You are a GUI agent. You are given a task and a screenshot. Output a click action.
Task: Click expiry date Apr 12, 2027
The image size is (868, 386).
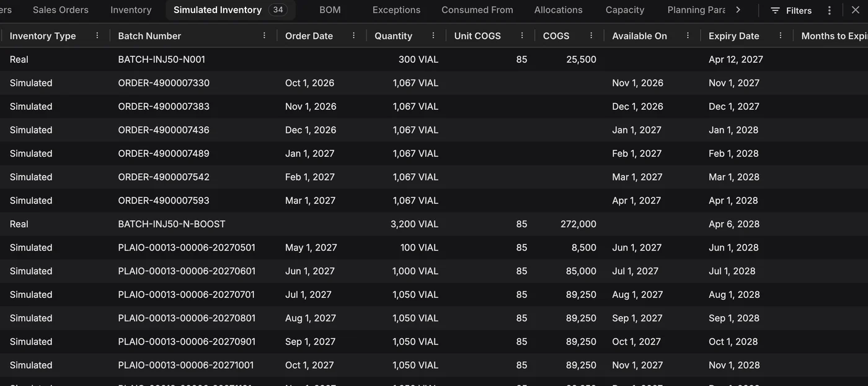click(736, 60)
